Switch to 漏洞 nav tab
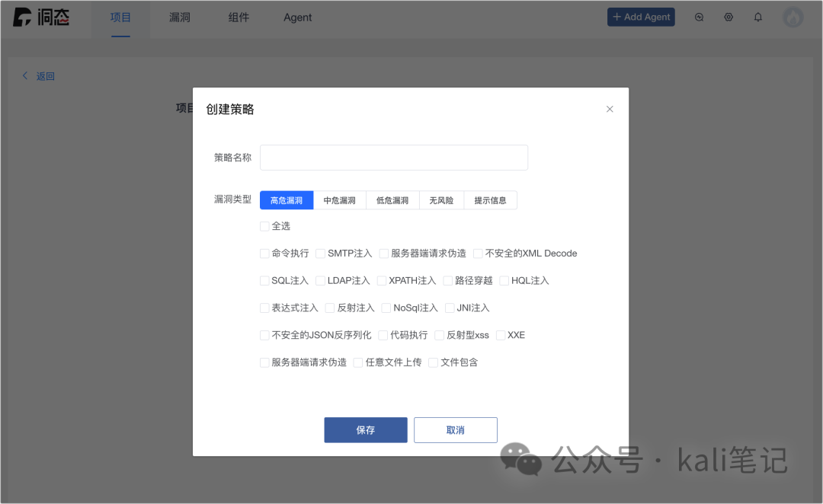Image resolution: width=823 pixels, height=504 pixels. (x=180, y=18)
